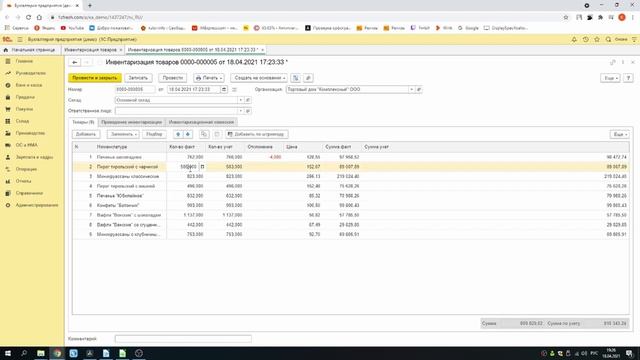Click Добавить по штрихкоду button
Screen dimensions: 640x360
[257, 134]
